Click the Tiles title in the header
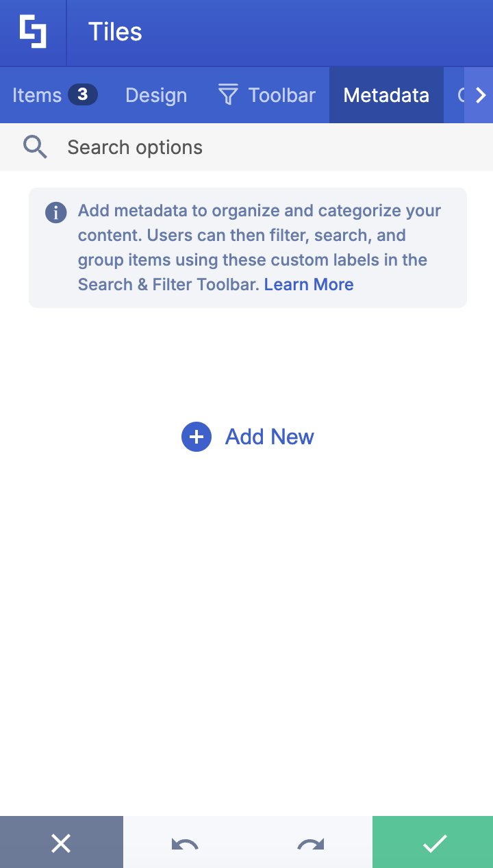The height and width of the screenshot is (868, 493). pos(114,31)
